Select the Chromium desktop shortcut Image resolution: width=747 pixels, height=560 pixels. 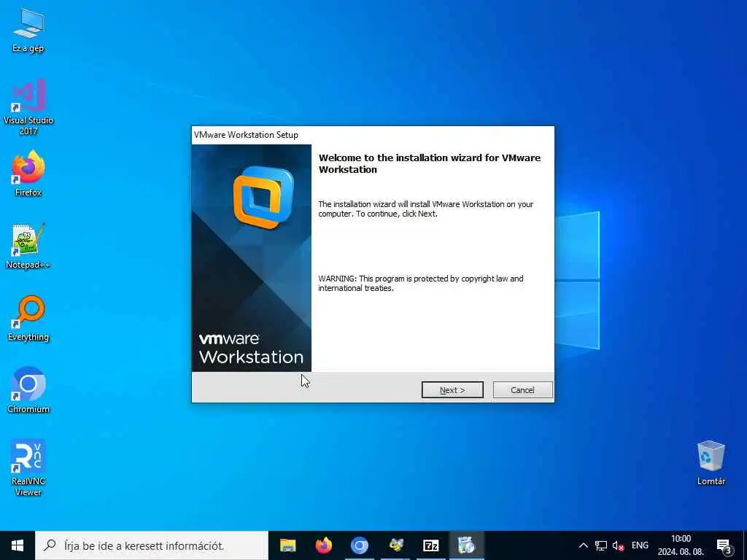click(28, 390)
